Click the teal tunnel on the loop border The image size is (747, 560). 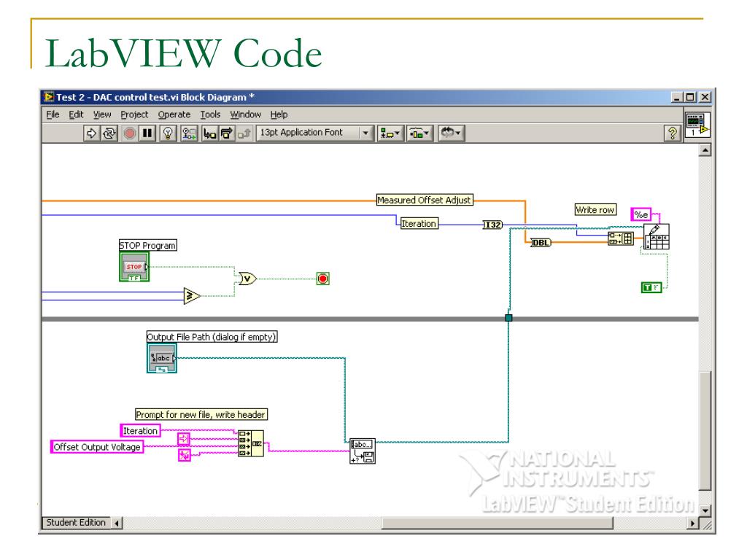pos(508,318)
